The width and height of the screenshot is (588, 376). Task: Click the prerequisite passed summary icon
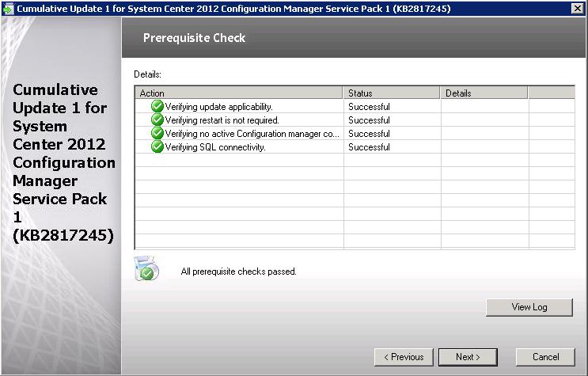[x=147, y=269]
